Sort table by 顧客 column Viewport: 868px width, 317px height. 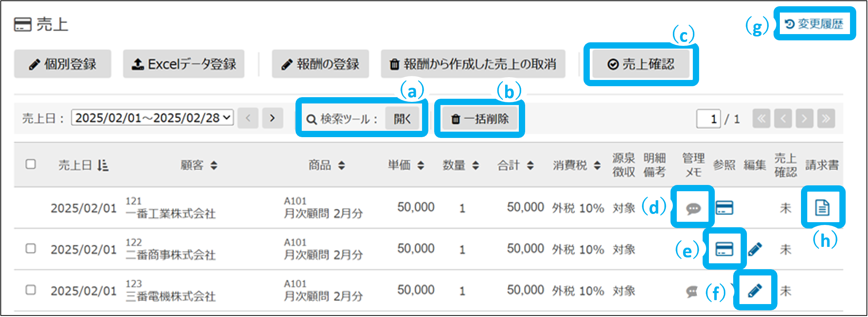(x=214, y=165)
